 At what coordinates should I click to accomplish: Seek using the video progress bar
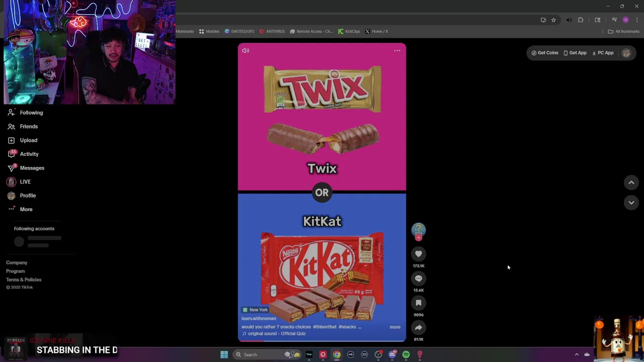point(322,341)
